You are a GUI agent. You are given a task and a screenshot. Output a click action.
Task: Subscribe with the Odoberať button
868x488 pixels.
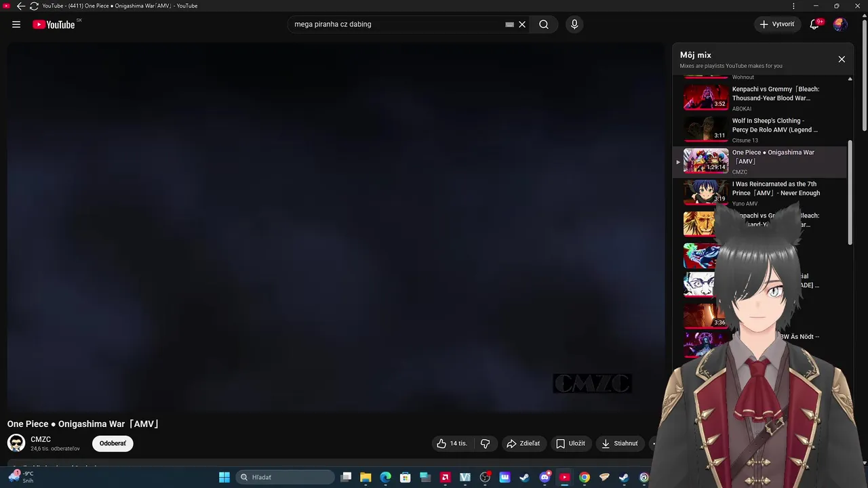coord(113,443)
